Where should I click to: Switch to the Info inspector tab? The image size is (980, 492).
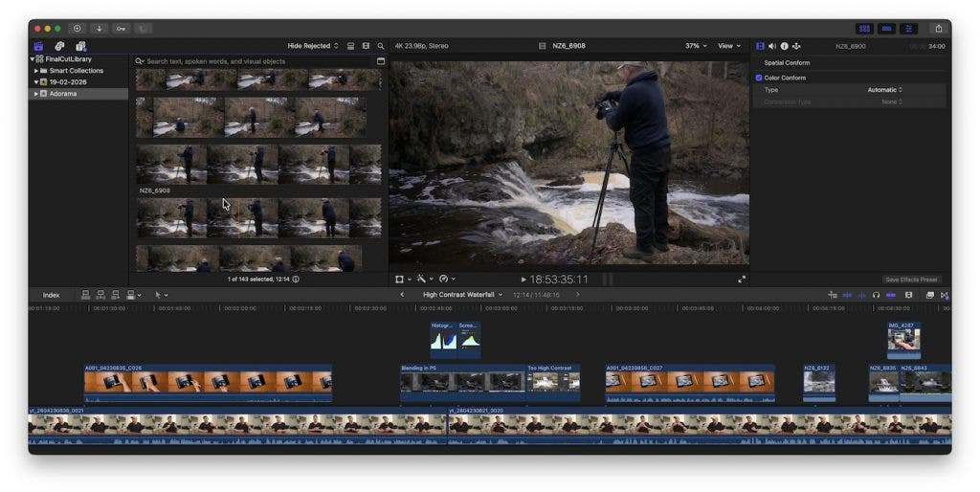click(x=785, y=46)
